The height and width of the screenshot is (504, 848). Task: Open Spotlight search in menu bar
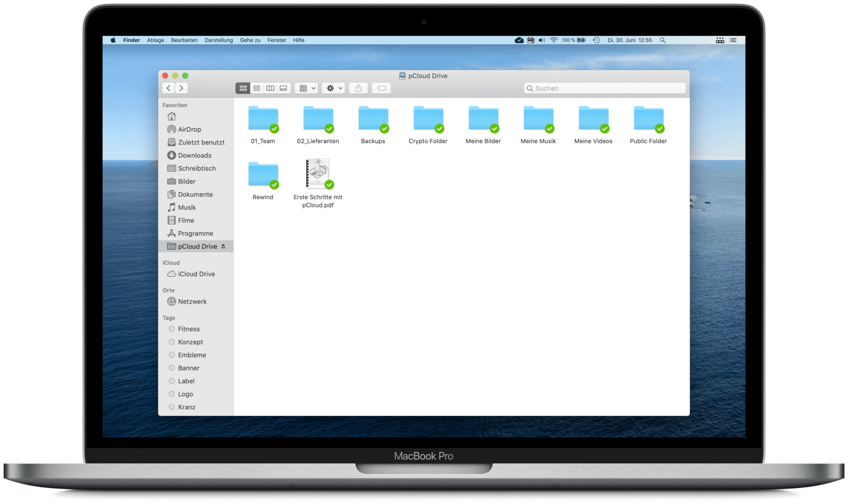[663, 40]
